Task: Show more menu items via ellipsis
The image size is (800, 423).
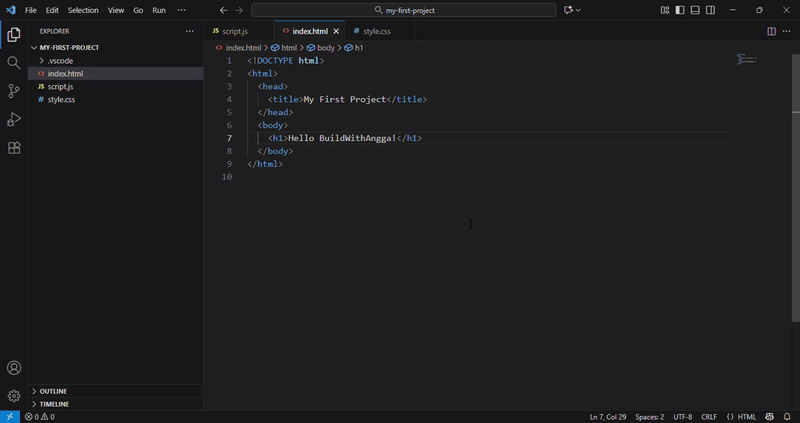Action: 182,10
